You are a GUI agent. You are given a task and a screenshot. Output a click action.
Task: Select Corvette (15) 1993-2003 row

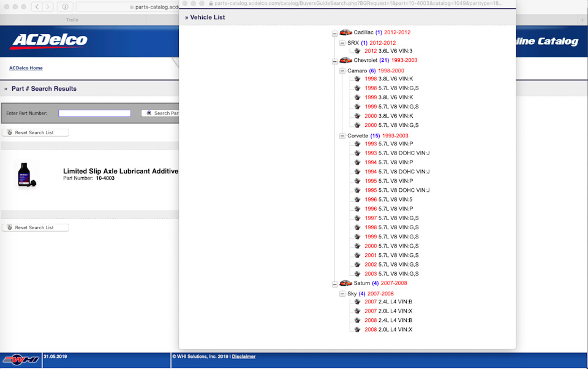coord(378,136)
